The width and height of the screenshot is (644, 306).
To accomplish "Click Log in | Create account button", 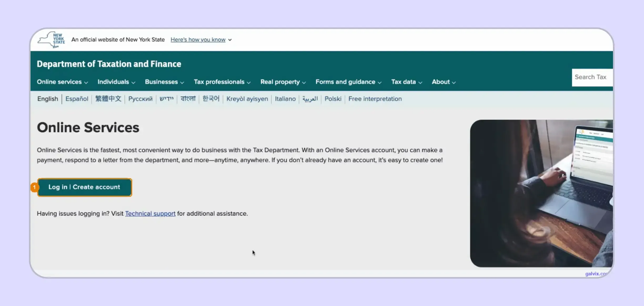I will pyautogui.click(x=84, y=187).
